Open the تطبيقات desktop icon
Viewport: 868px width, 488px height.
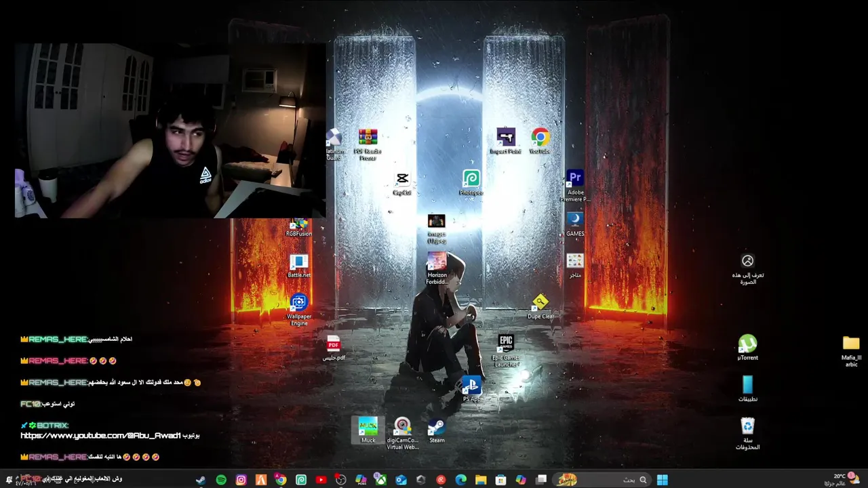pyautogui.click(x=747, y=390)
